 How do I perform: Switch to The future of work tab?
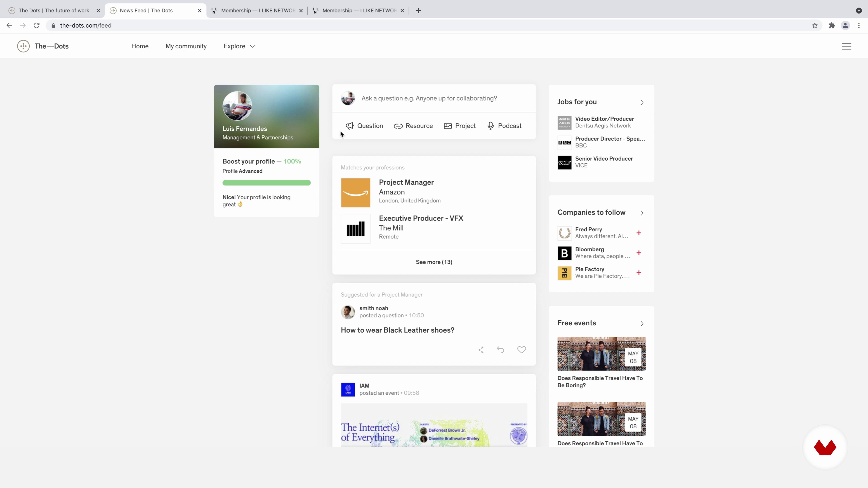(x=54, y=10)
